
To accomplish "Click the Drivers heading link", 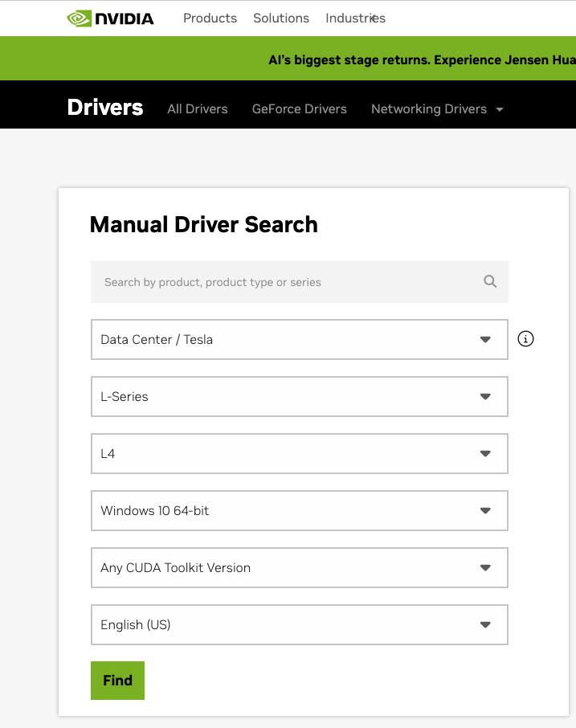I will tap(105, 108).
